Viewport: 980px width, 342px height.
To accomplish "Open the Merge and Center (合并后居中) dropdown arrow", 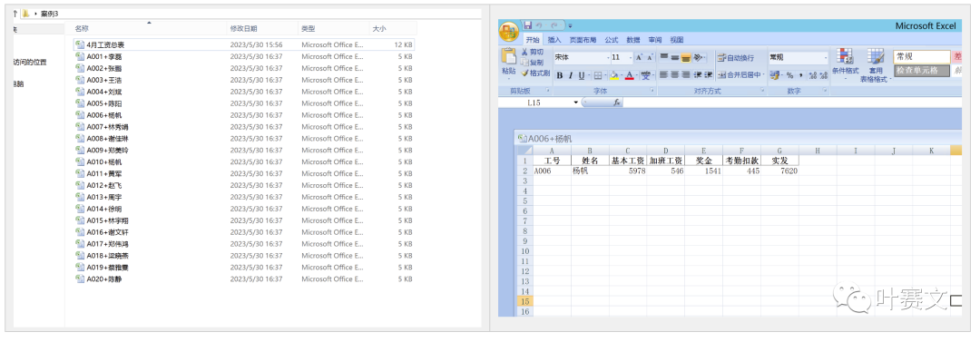I will point(764,74).
